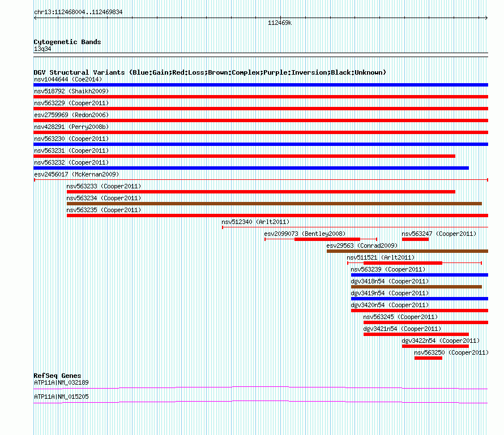Click the brown dgv3418n54 complex bar
Screen dimensions: 504x435
(x=416, y=287)
